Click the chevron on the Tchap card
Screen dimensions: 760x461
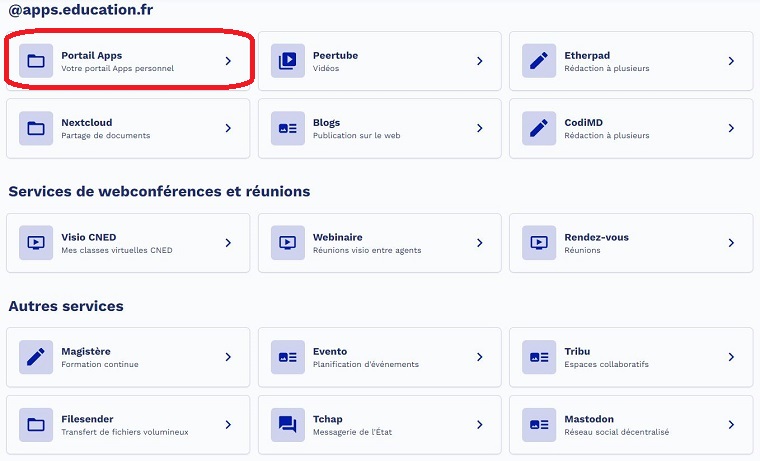coord(480,425)
